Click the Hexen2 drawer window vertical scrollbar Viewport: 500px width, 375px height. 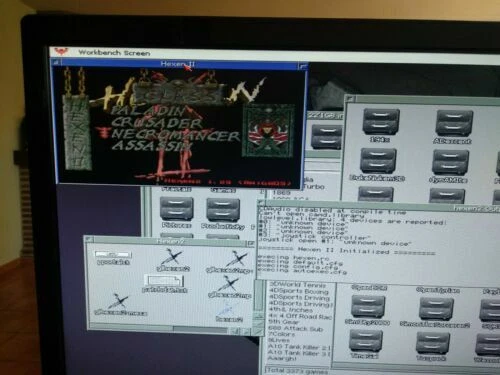(258, 297)
